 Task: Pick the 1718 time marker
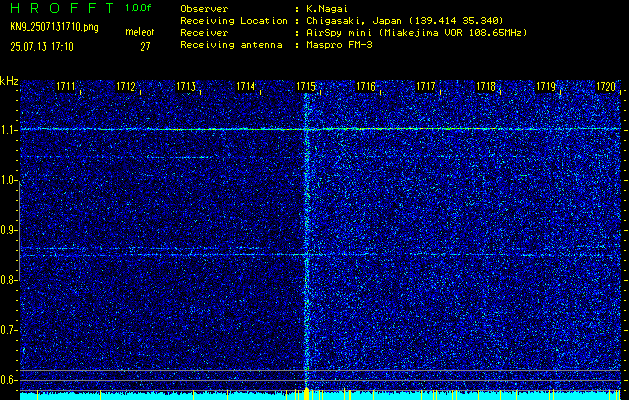pos(485,86)
